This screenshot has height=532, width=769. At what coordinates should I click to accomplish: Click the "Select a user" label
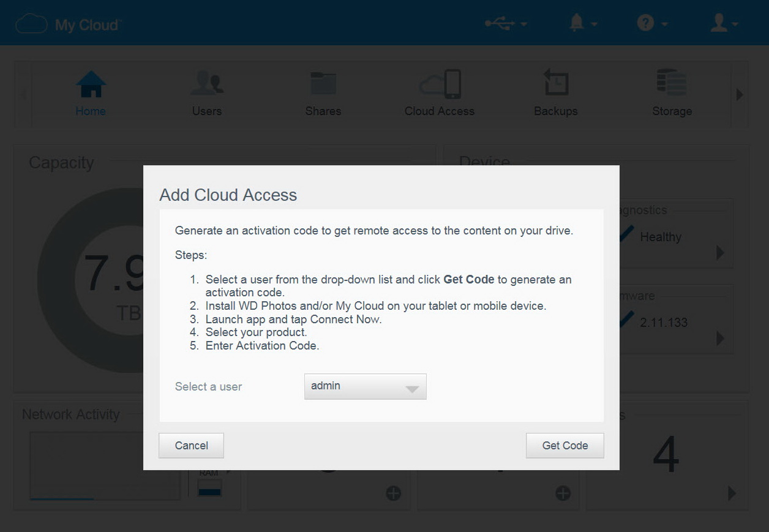209,387
